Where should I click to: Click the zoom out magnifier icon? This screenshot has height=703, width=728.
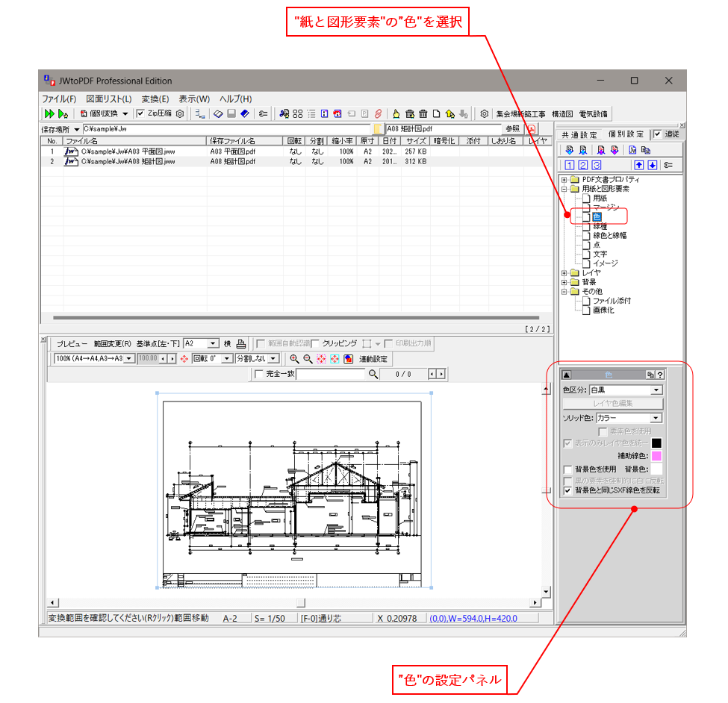pyautogui.click(x=308, y=359)
